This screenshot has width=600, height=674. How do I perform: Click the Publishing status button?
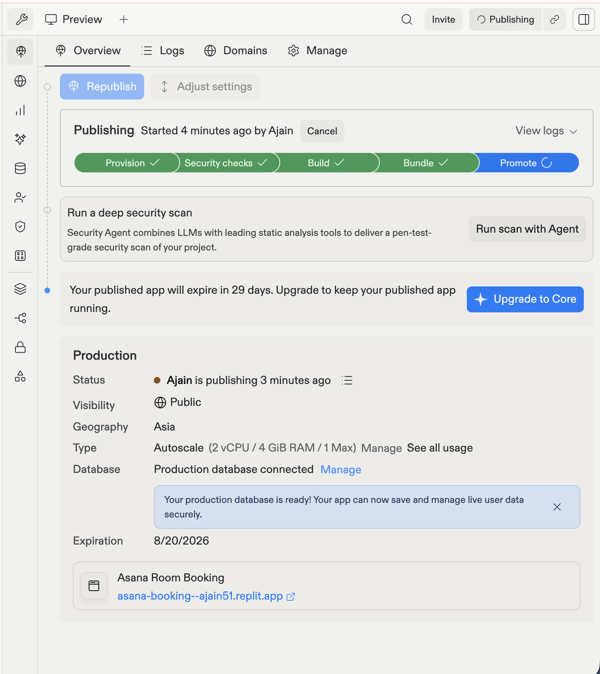[x=505, y=19]
